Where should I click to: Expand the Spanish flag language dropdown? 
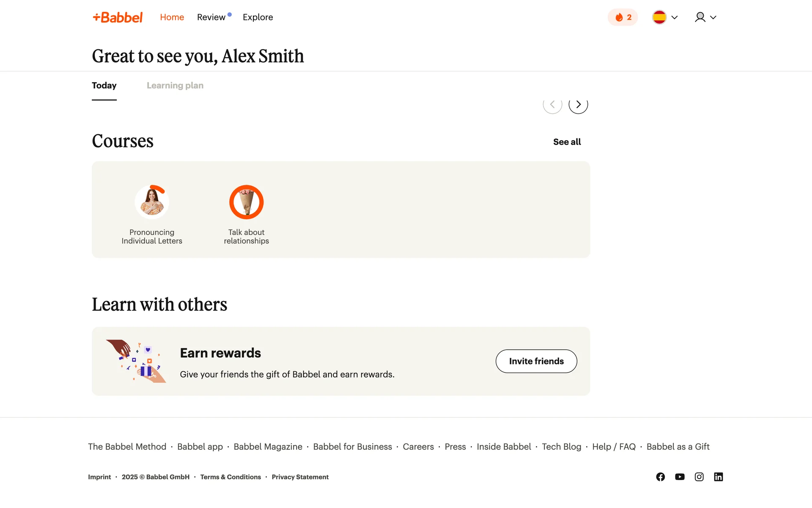(x=665, y=17)
